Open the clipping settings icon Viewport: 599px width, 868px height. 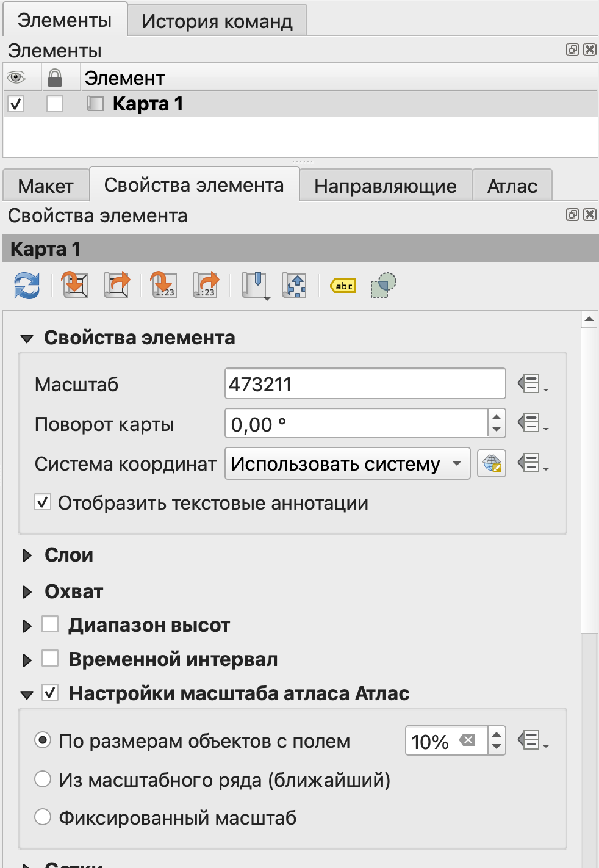coord(383,285)
